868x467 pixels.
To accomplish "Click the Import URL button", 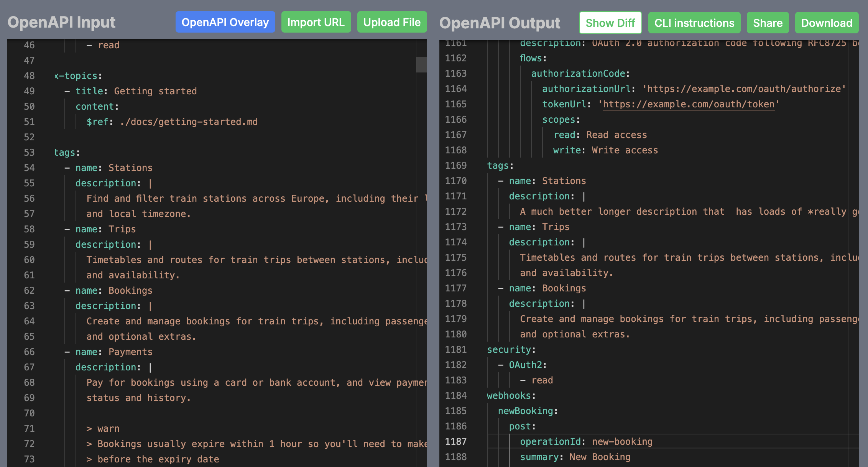I will click(x=316, y=22).
